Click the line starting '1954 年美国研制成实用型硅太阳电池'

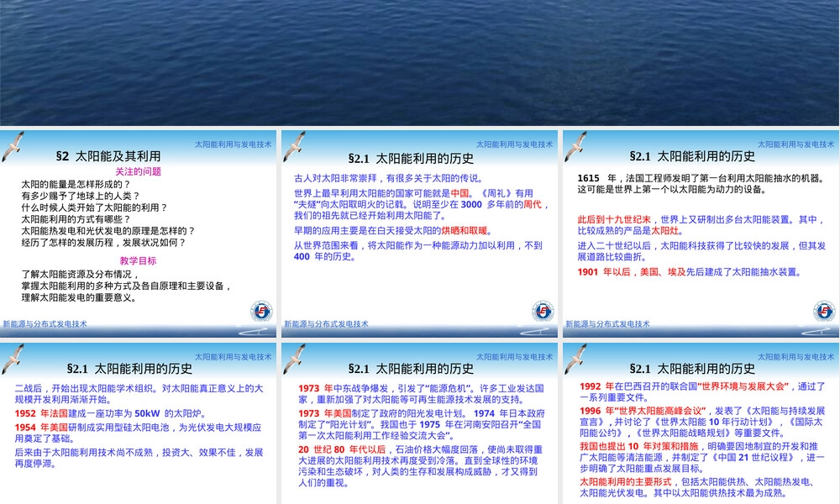click(139, 433)
